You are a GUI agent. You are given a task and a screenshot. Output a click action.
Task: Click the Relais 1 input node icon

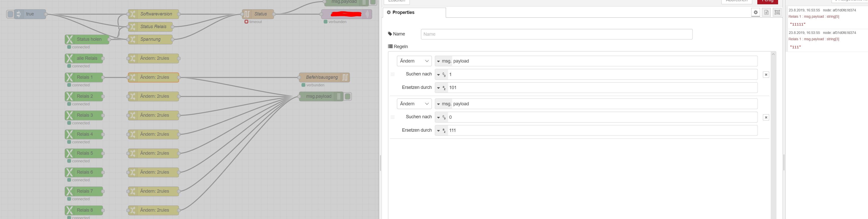click(x=69, y=77)
